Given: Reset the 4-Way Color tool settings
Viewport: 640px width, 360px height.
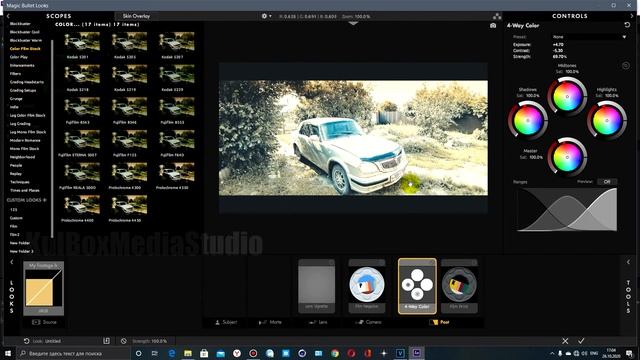Looking at the screenshot, I should (627, 25).
